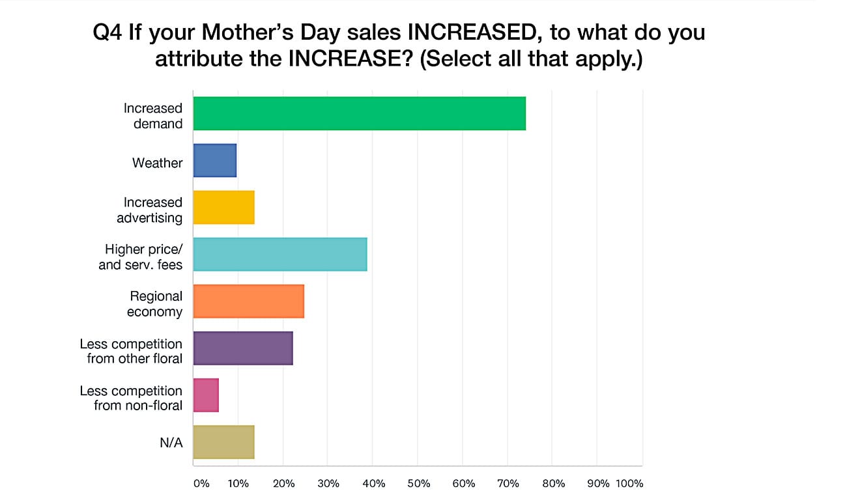Click the teal Higher price bar
Viewport: 860px width, 504px height.
(x=280, y=255)
